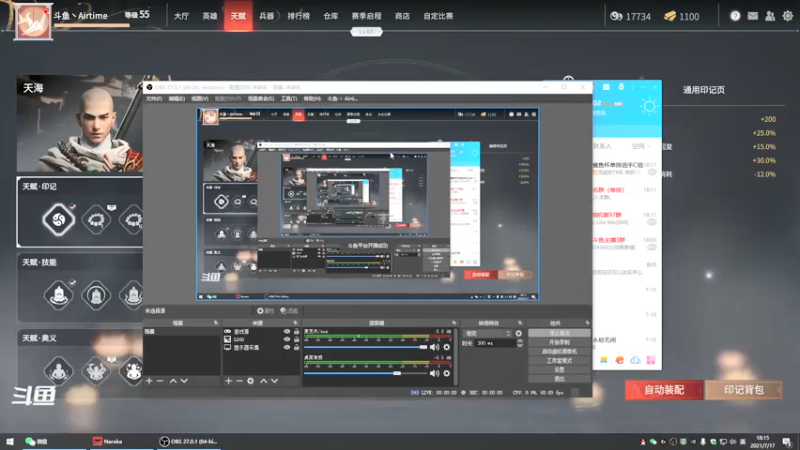Move source down with the arrow
Screen dimensions: 800x450
pyautogui.click(x=274, y=381)
